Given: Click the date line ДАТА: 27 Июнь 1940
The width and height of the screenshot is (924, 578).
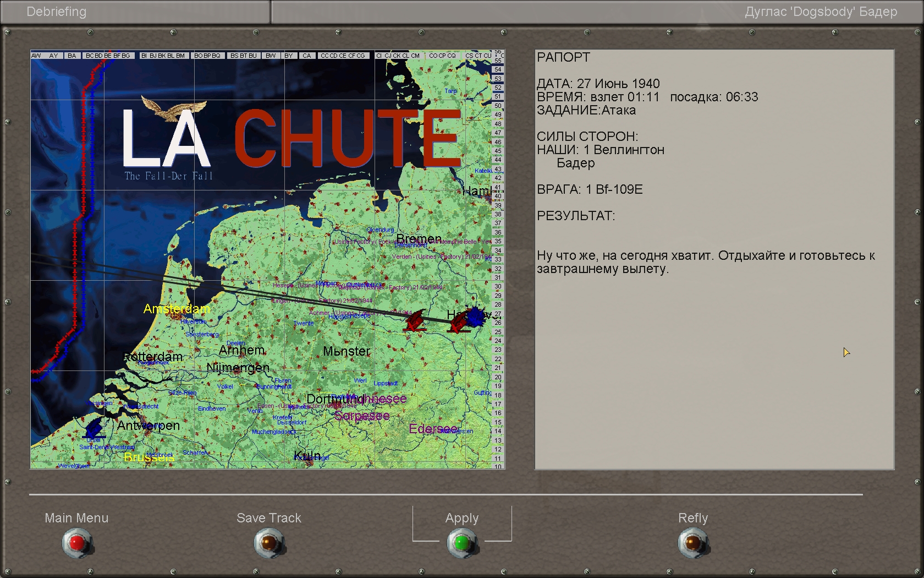Looking at the screenshot, I should 598,84.
